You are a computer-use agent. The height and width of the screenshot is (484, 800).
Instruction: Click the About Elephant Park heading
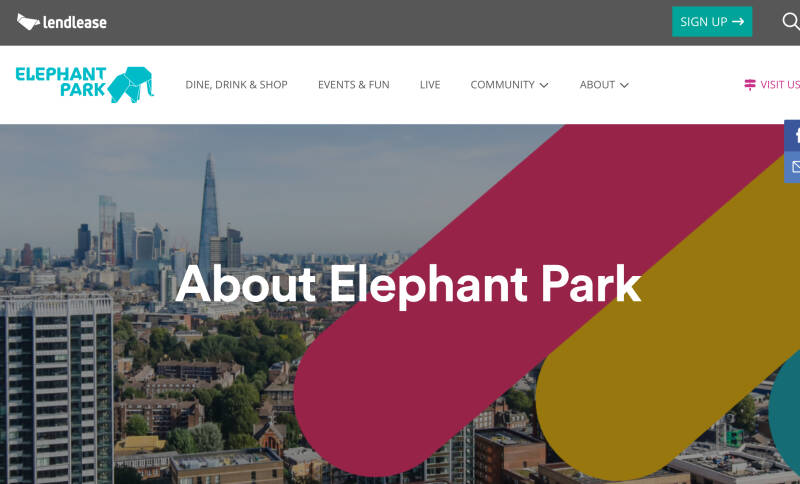tap(408, 285)
